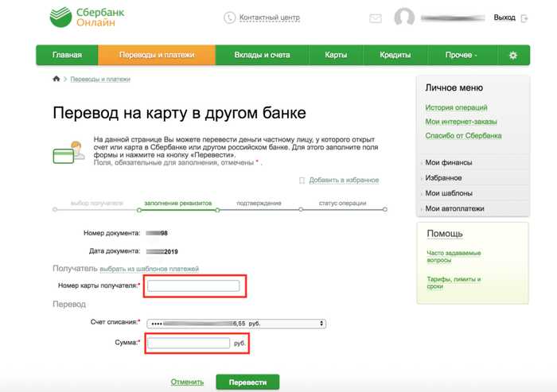Image resolution: width=557 pixels, height=392 pixels.
Task: Focus the Номер карты получателя field
Action: [193, 285]
